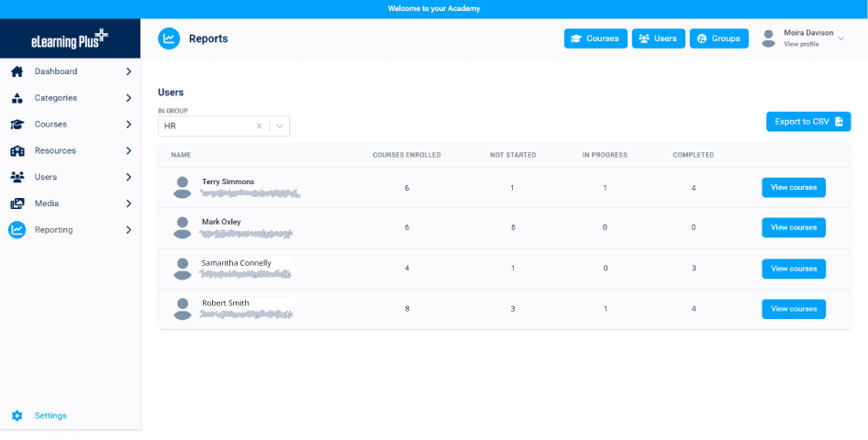Click the Courses graduation cap sidebar icon
Viewport: 868px width, 440px height.
click(17, 125)
